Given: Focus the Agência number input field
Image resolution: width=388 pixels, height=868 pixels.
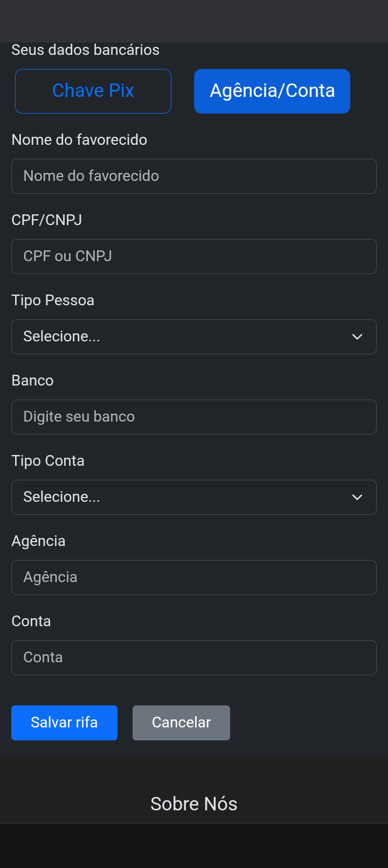Looking at the screenshot, I should [194, 577].
